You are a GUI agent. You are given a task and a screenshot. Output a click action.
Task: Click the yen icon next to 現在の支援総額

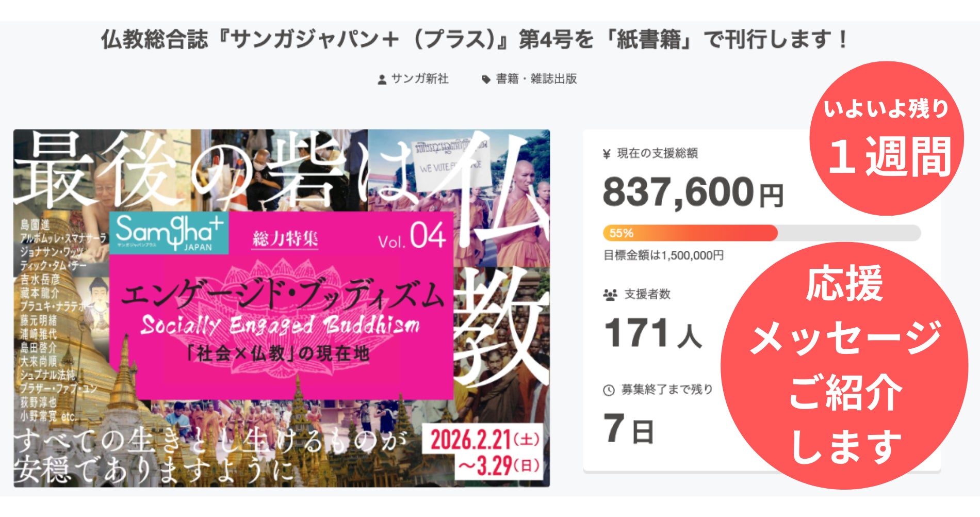click(607, 154)
